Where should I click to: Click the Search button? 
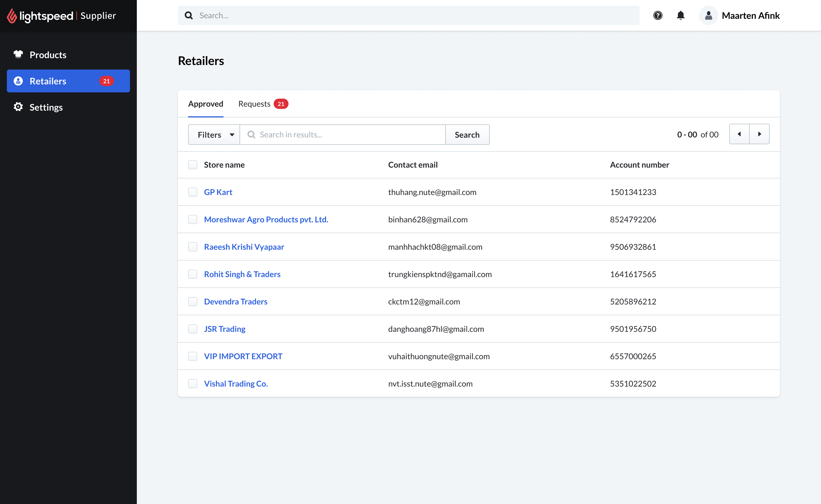(467, 135)
